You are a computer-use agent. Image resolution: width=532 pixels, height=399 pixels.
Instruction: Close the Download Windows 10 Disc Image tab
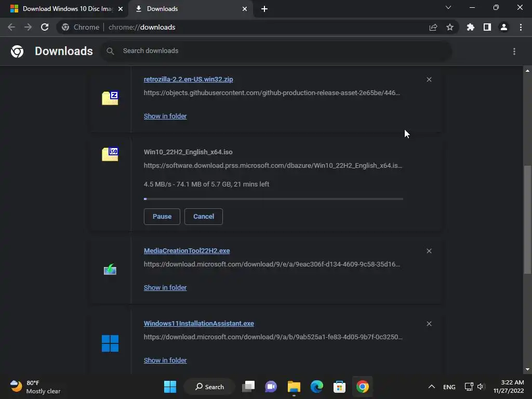(121, 9)
